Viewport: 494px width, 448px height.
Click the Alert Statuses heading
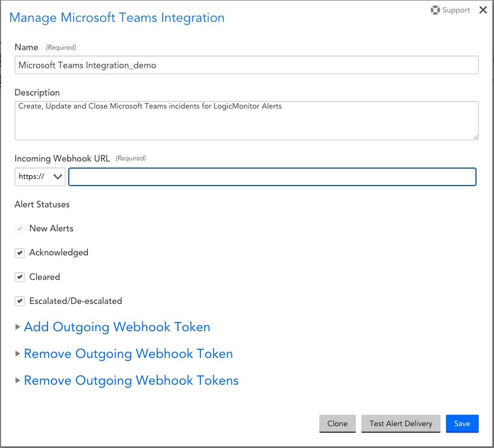pyautogui.click(x=42, y=205)
